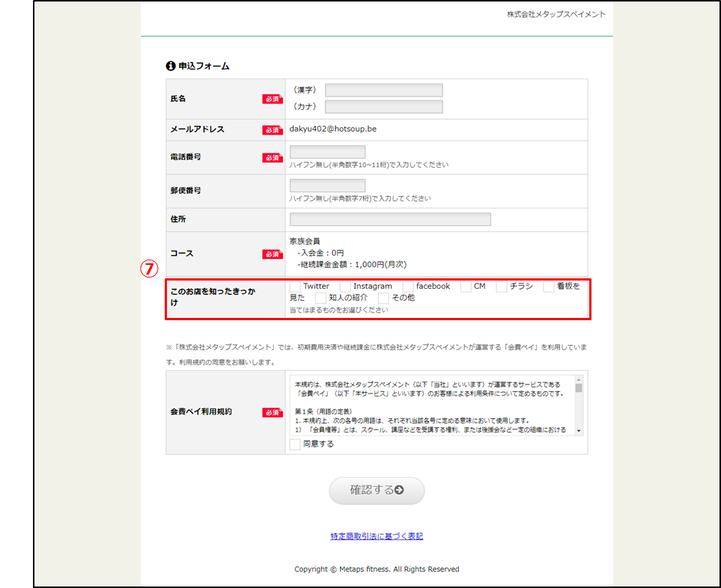
Task: Click the arrow icon in 確認する button
Action: pyautogui.click(x=399, y=491)
